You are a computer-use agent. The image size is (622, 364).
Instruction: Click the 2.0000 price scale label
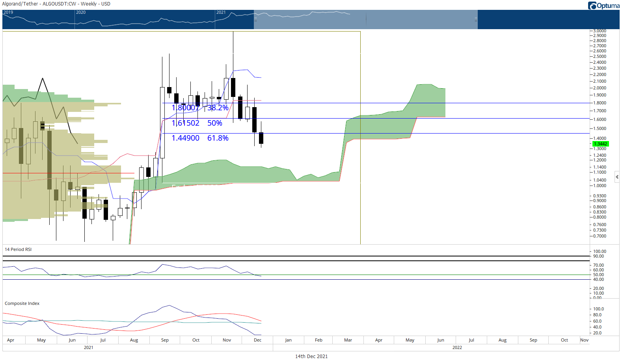600,88
